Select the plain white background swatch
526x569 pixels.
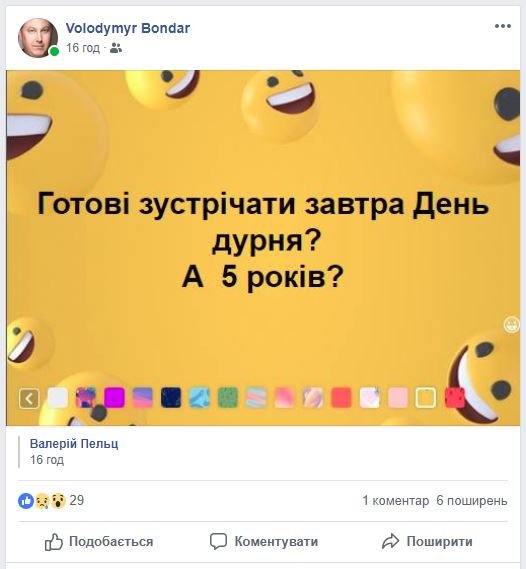(x=58, y=397)
